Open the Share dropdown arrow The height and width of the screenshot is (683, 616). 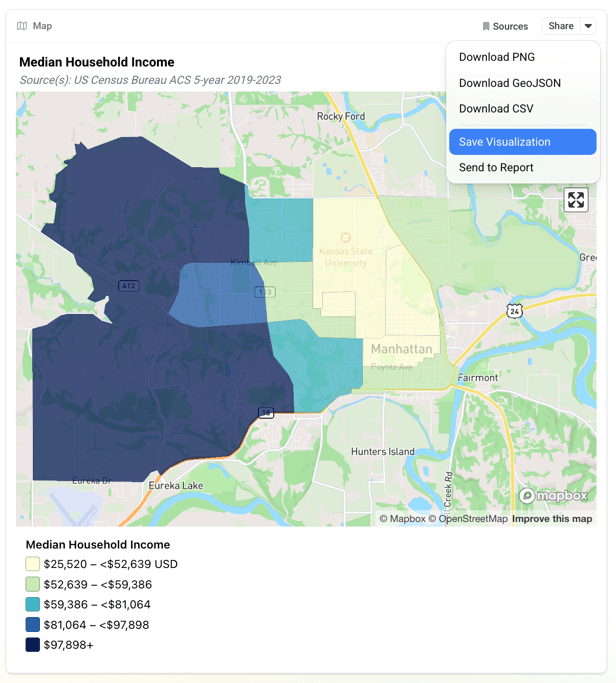[588, 26]
